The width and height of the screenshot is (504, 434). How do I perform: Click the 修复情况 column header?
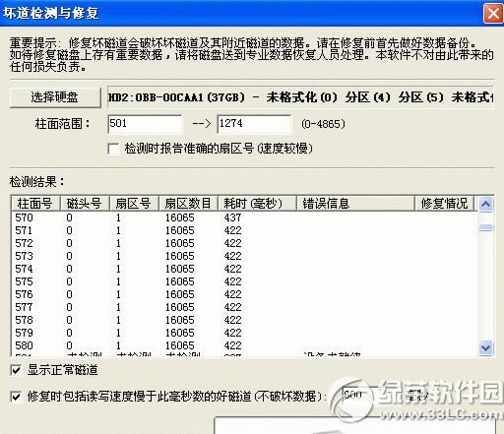coord(445,204)
